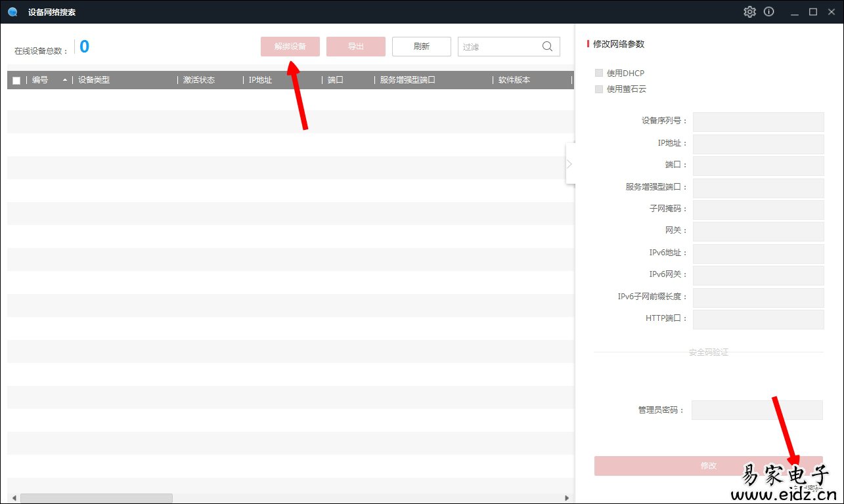Image resolution: width=844 pixels, height=504 pixels.
Task: Click the horizontal scrollbar's right arrow
Action: pos(568,498)
